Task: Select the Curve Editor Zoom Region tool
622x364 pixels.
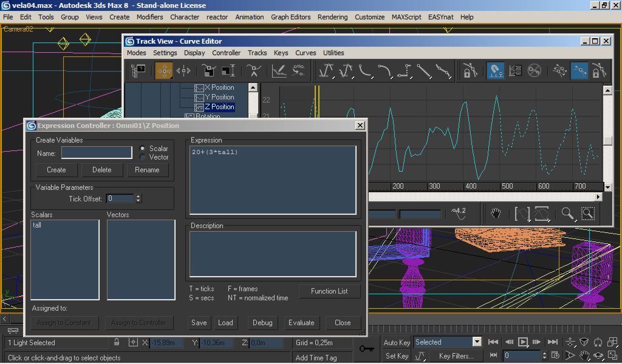Action: [588, 214]
